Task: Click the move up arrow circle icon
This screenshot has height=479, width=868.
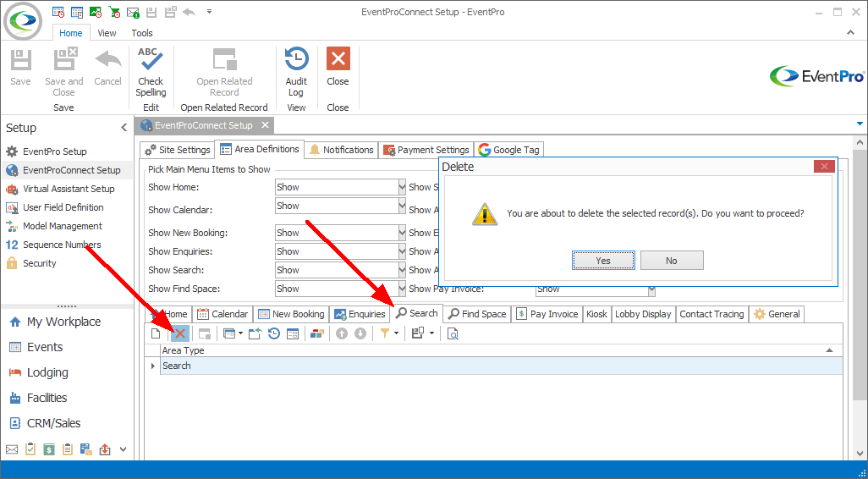Action: pos(342,333)
